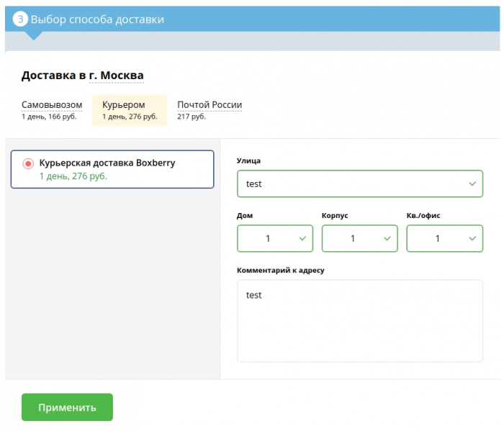Image resolution: width=504 pixels, height=431 pixels.
Task: Select Курьерская доставка Boxberry radio button
Action: click(28, 163)
